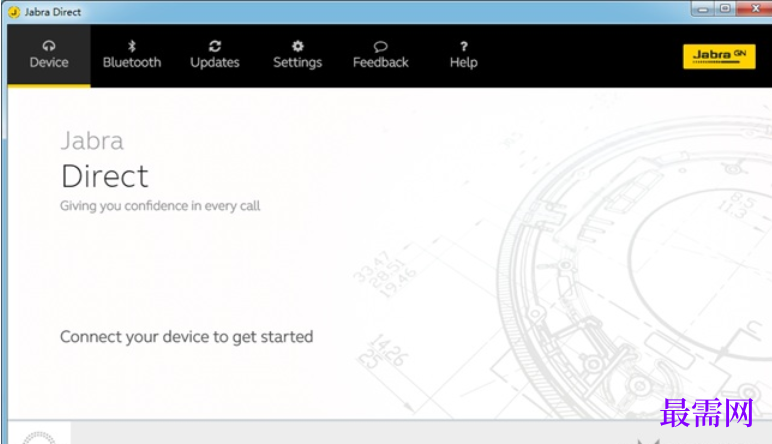Click the large 'Direct' heading

click(x=105, y=176)
